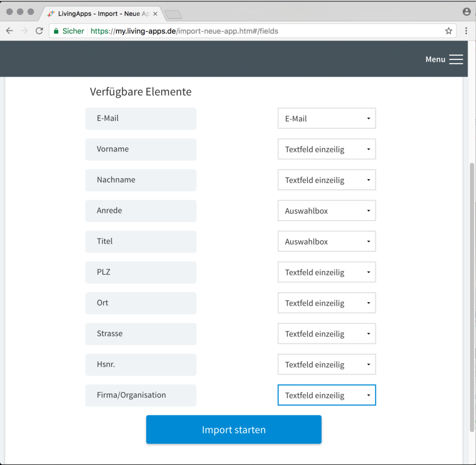
Task: Click the URL address bar
Action: [x=263, y=31]
